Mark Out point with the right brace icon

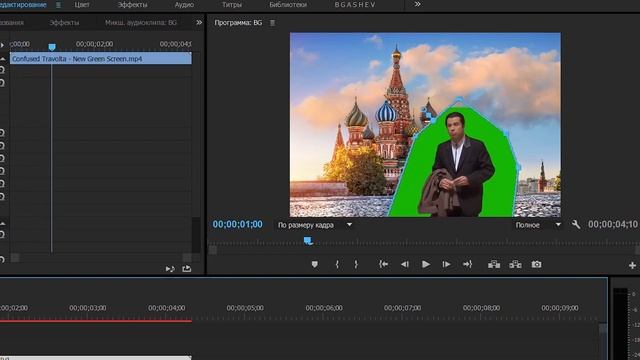click(x=356, y=264)
